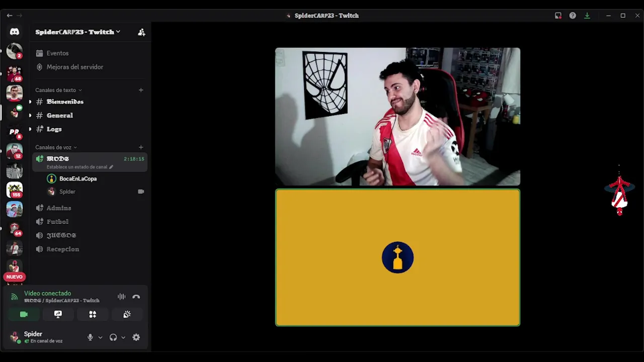644x362 pixels.
Task: Open server icon with badge 155
Action: click(14, 190)
